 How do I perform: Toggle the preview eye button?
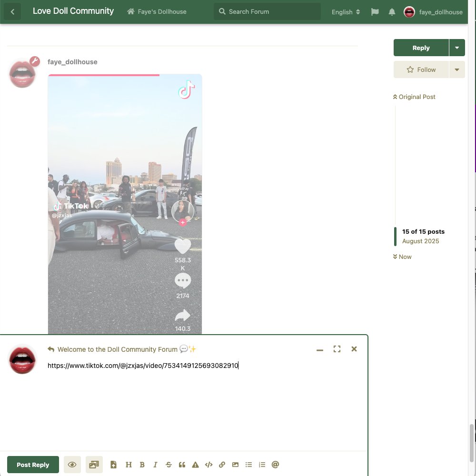coord(72,465)
